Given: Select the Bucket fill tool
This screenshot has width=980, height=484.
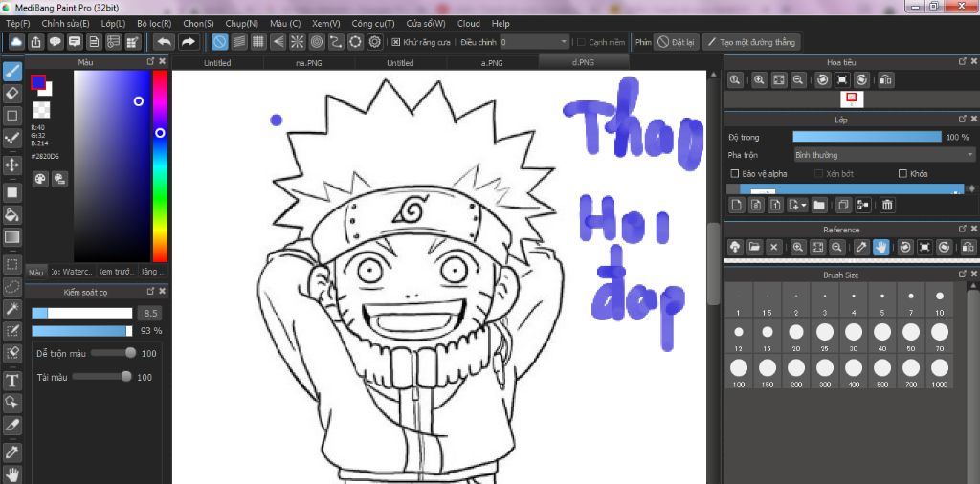Looking at the screenshot, I should [x=11, y=214].
